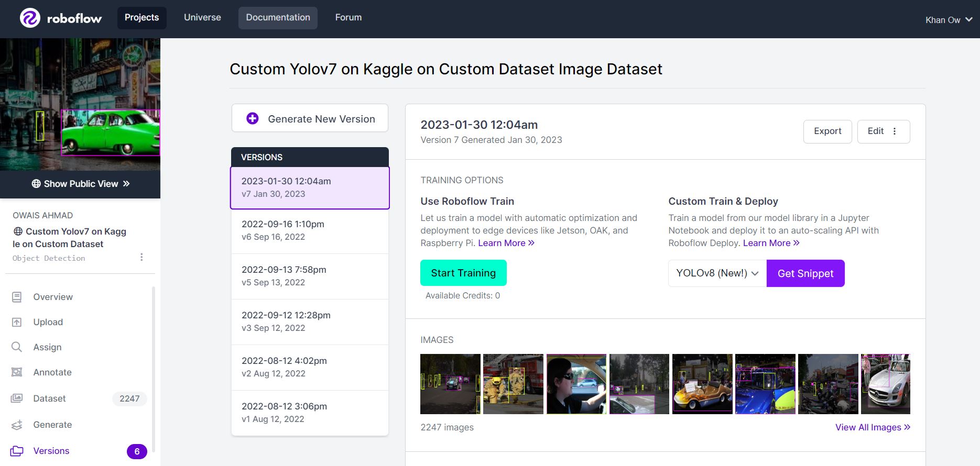Open the three-dot menu beside project name
Image resolution: width=980 pixels, height=466 pixels.
coord(141,257)
